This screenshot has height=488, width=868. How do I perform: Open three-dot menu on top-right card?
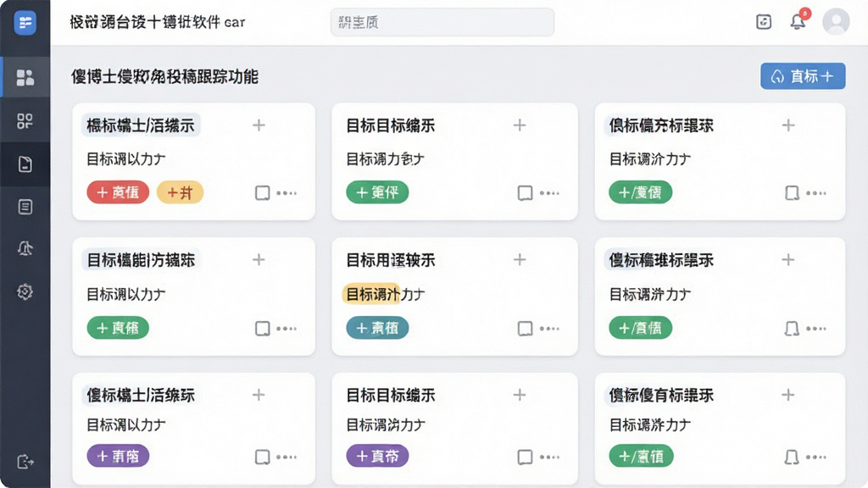coord(816,193)
